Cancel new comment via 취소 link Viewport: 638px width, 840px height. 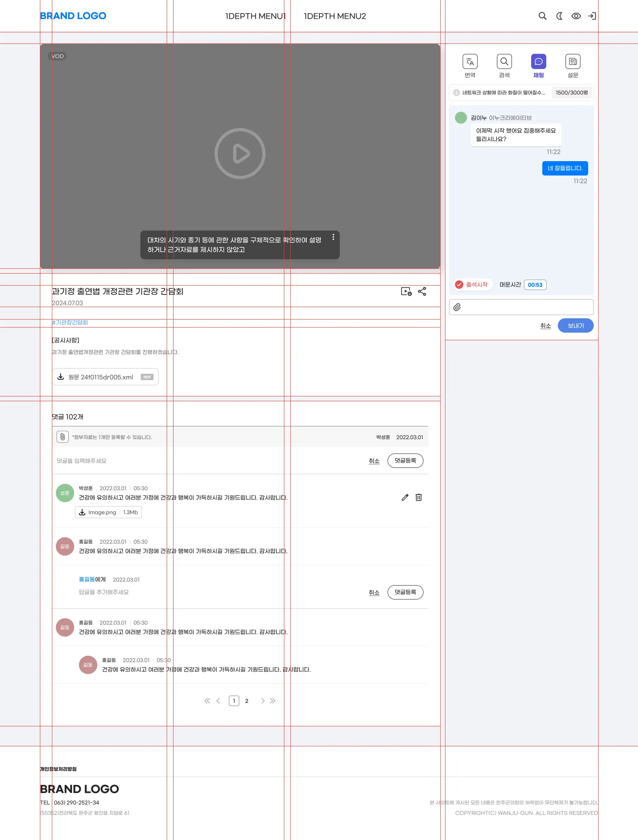[374, 461]
